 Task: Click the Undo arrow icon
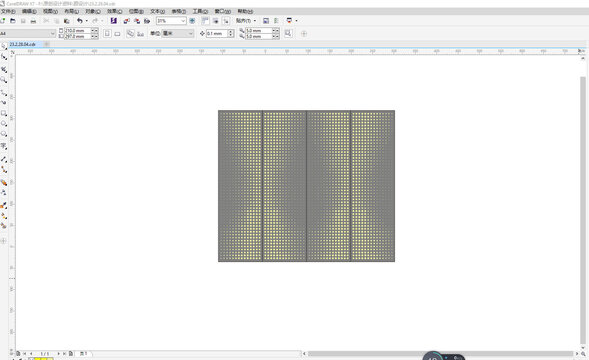(x=80, y=21)
